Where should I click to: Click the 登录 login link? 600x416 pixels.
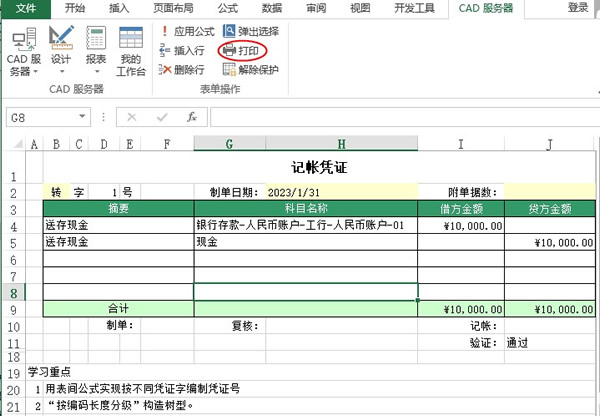pyautogui.click(x=577, y=8)
